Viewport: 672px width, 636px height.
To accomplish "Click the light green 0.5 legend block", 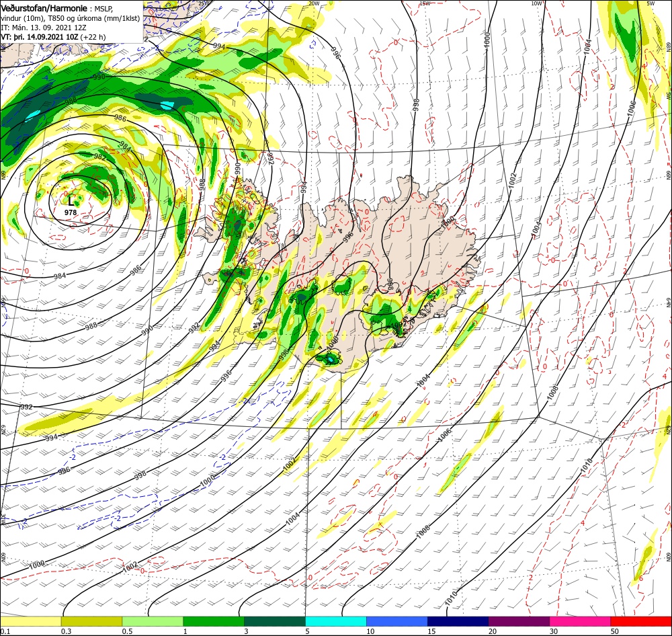I will coord(153,621).
